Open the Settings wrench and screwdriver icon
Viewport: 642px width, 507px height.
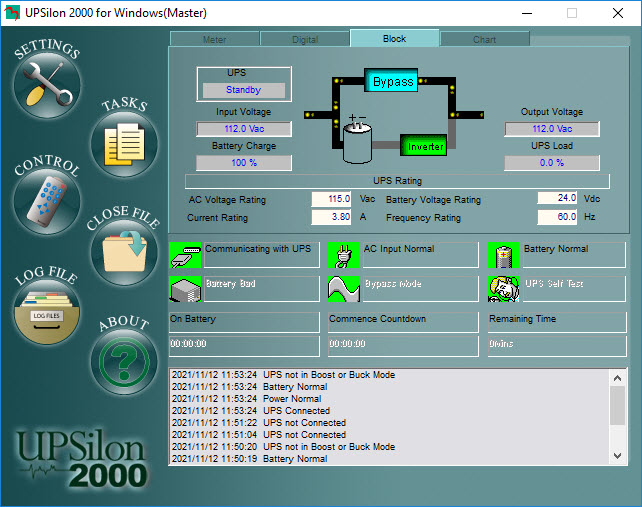(47, 85)
